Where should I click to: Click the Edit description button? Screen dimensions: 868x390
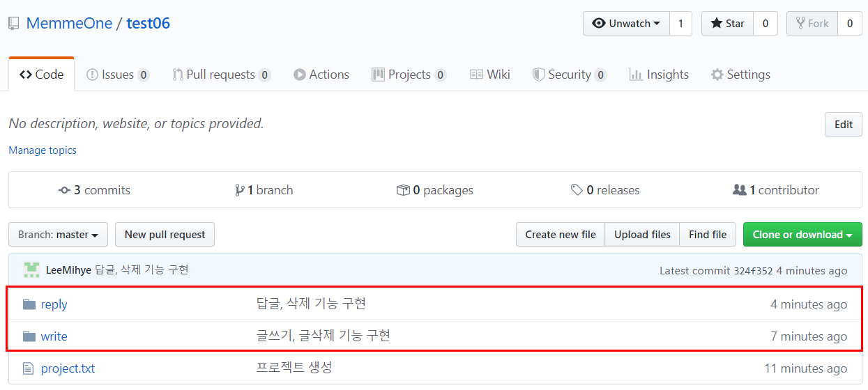[x=844, y=125]
